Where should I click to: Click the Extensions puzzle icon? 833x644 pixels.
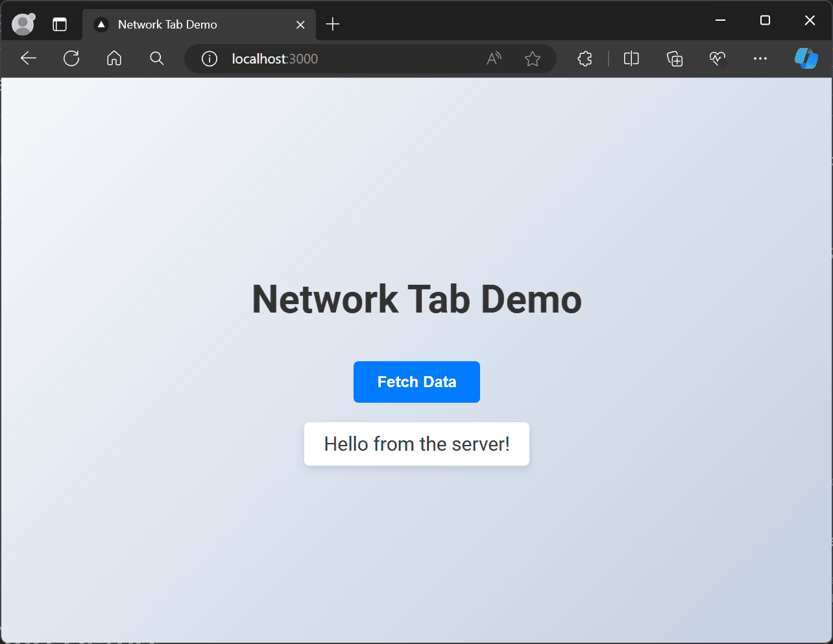pos(585,58)
